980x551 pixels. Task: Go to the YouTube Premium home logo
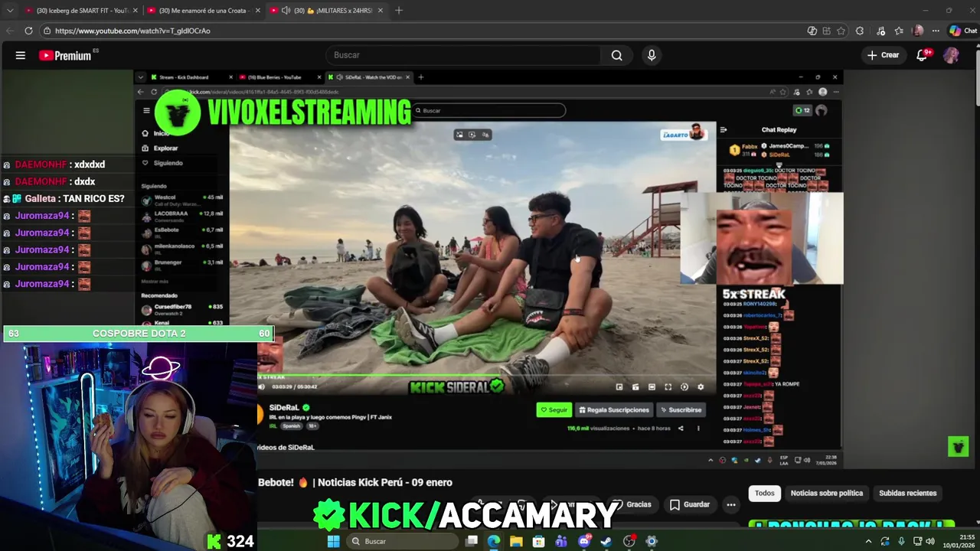point(65,55)
